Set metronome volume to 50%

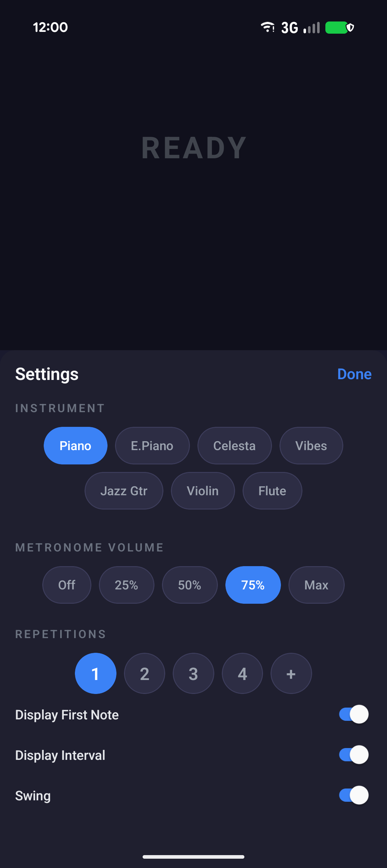click(x=190, y=585)
